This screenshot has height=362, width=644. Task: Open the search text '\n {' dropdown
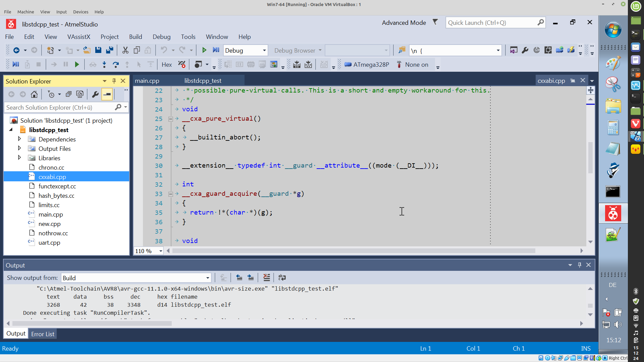point(498,51)
